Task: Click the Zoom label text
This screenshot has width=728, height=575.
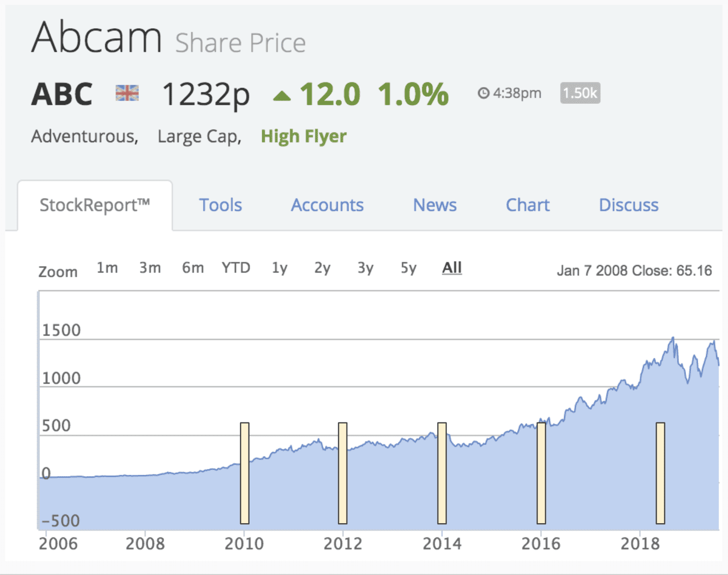Action: click(x=58, y=271)
